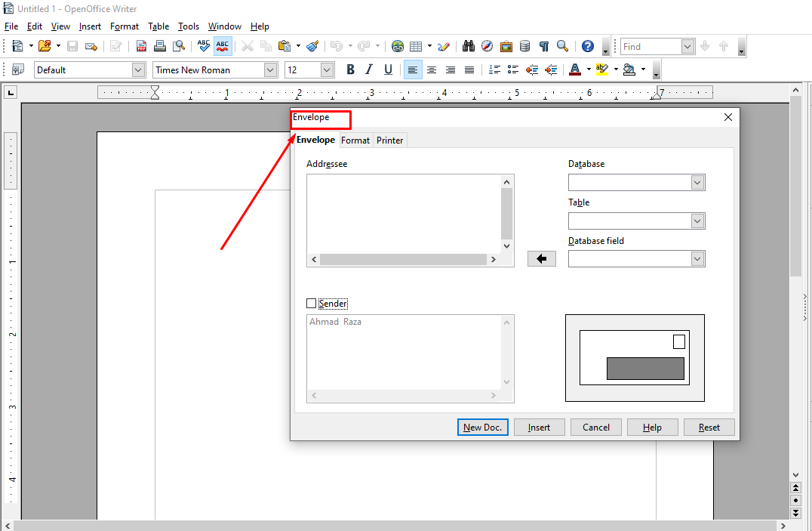Expand the Database field dropdown
Viewport: 812px width, 531px height.
click(697, 259)
